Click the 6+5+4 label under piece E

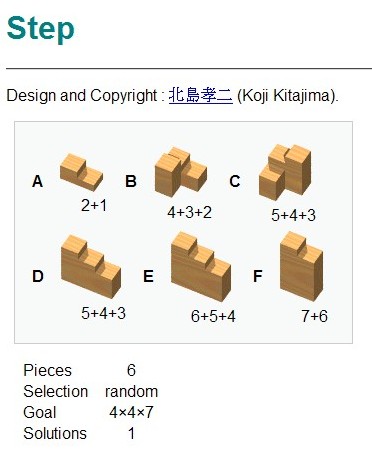213,316
